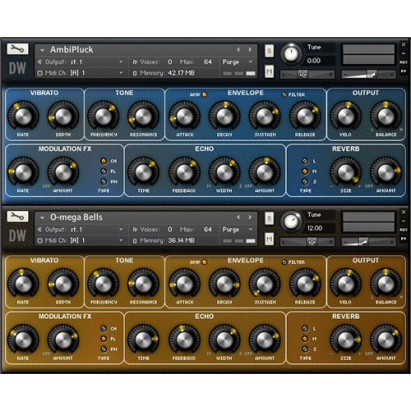Select FL modulation type in O-mega Bells
411x411 pixels.
tap(104, 339)
